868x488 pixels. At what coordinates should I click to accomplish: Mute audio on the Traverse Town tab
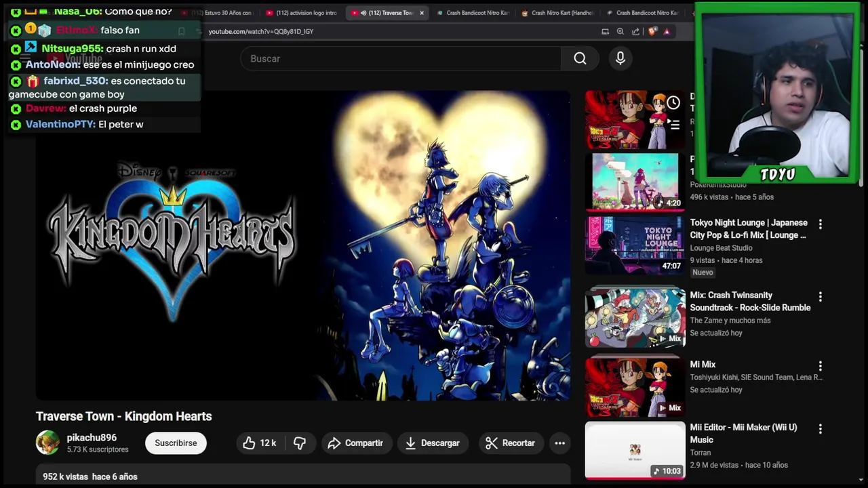click(364, 13)
